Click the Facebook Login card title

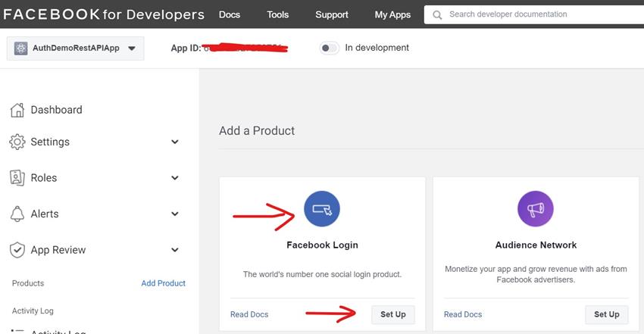[x=323, y=245]
